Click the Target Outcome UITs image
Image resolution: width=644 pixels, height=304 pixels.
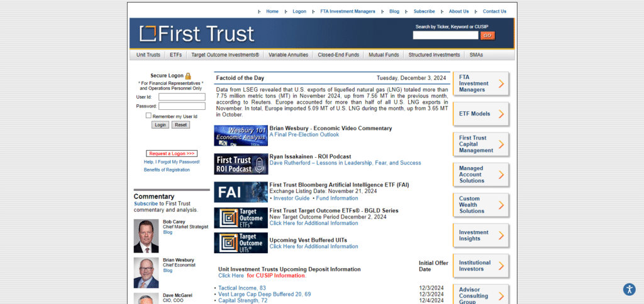(x=241, y=243)
